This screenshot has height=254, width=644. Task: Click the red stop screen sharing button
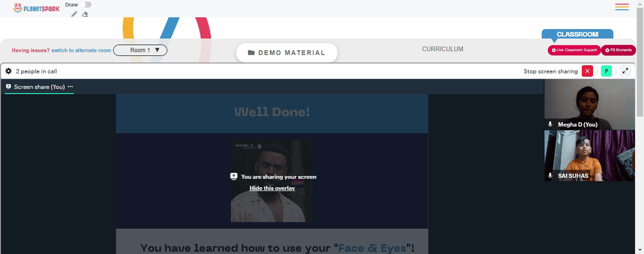(587, 71)
